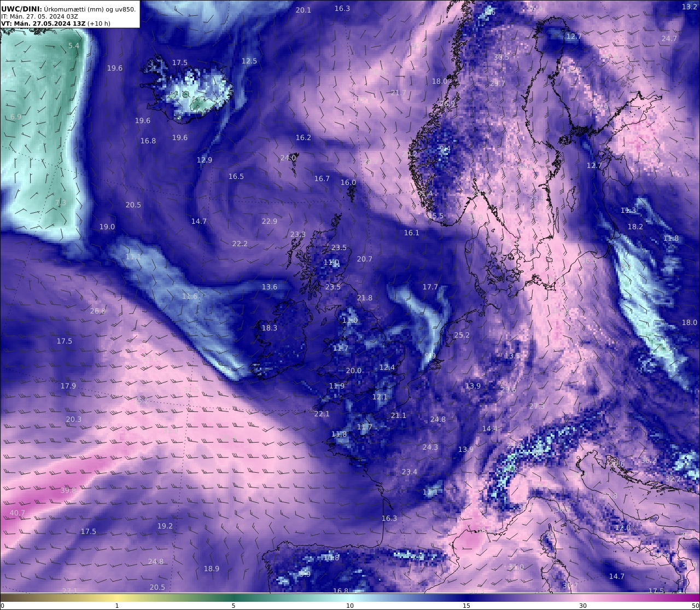Click the 22.2 value west of Scotland
Image resolution: width=700 pixels, height=610 pixels.
tap(240, 244)
